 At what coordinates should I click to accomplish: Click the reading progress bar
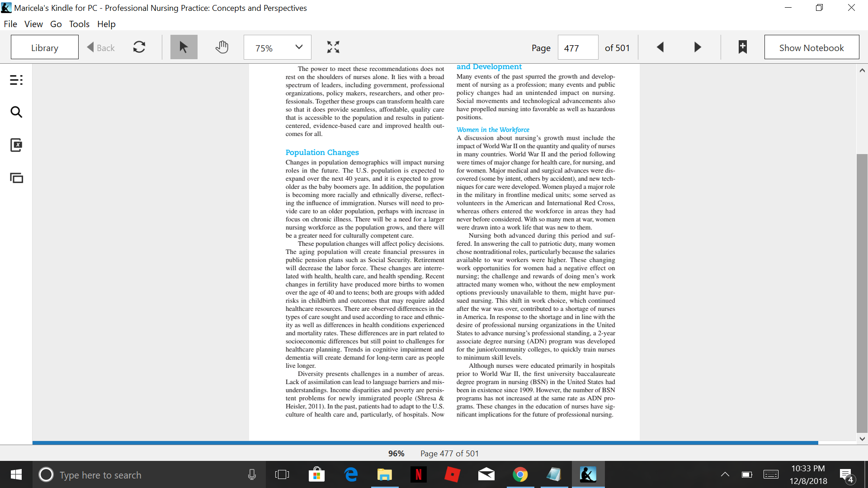[x=425, y=443]
